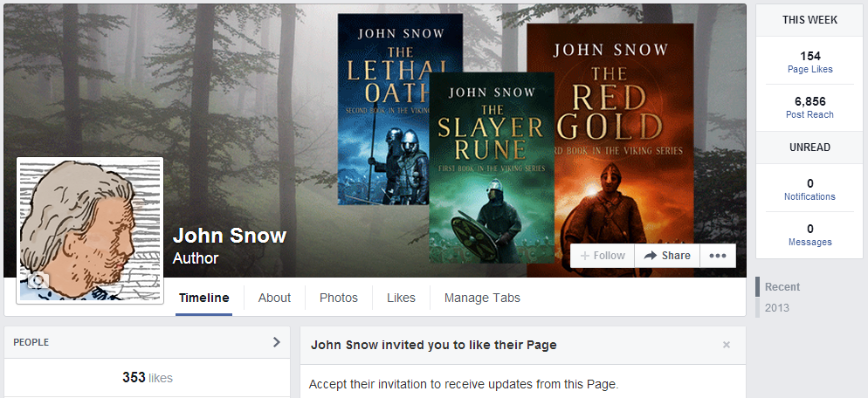Click the John Snow profile picture
This screenshot has height=398, width=868.
point(90,230)
